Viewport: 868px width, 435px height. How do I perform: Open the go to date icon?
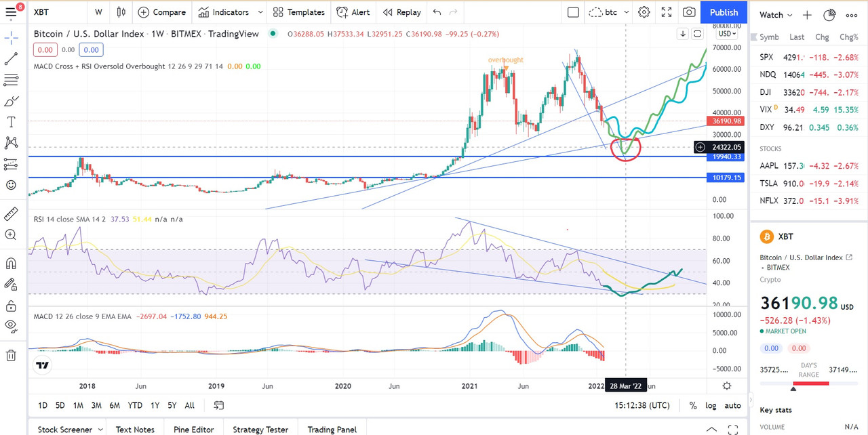tap(219, 405)
